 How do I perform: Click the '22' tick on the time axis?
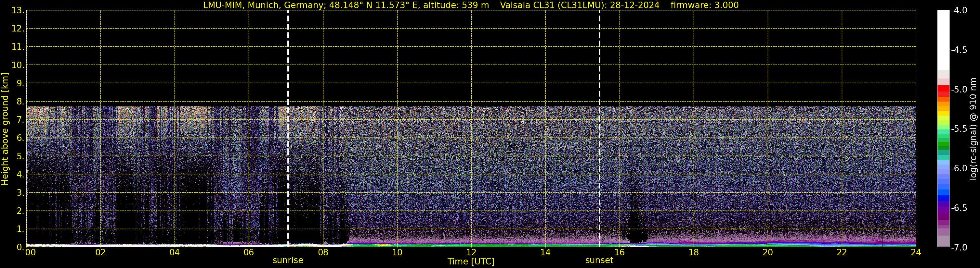[842, 252]
